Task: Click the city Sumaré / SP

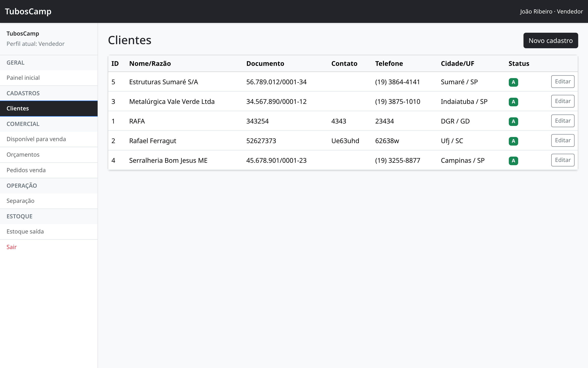Action: [459, 82]
